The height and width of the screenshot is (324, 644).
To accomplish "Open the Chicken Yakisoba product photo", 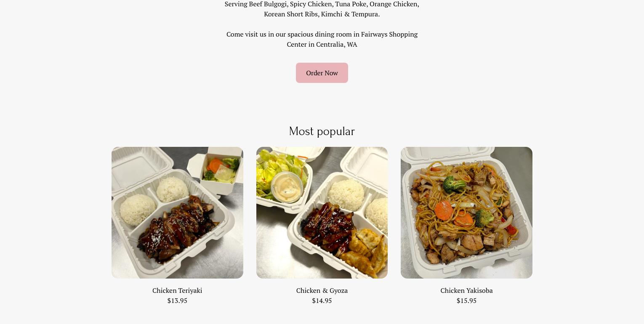I will click(466, 212).
